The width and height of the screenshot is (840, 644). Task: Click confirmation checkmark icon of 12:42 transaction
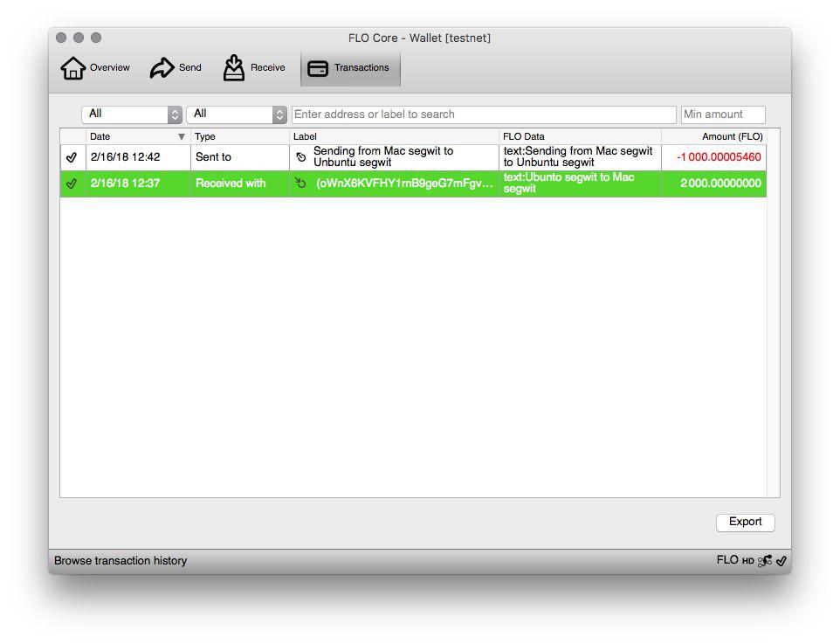click(x=72, y=157)
